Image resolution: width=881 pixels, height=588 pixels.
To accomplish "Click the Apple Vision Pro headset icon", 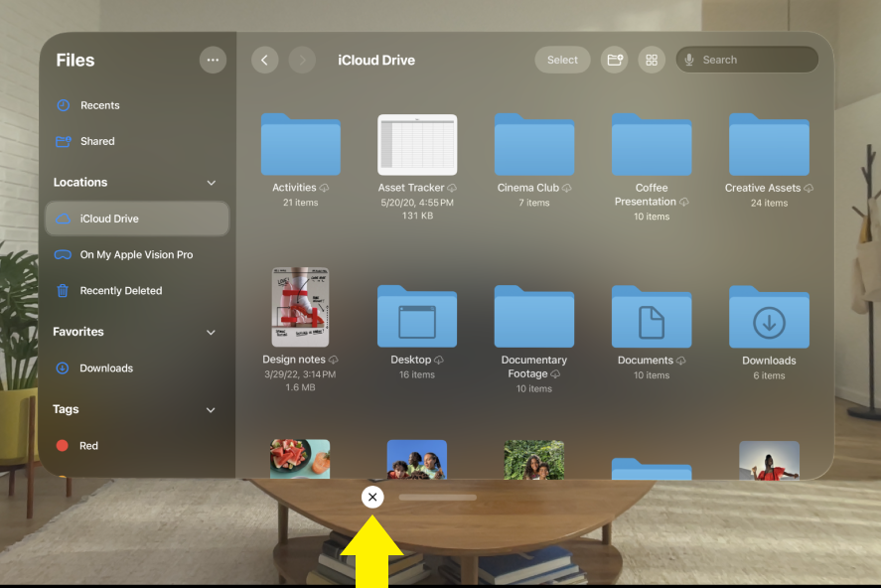I will [63, 254].
